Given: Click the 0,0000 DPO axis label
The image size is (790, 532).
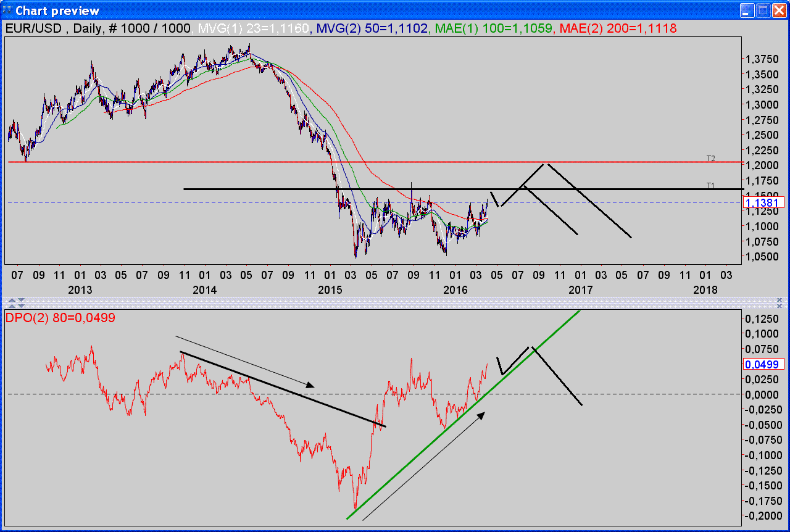Looking at the screenshot, I should click(761, 394).
